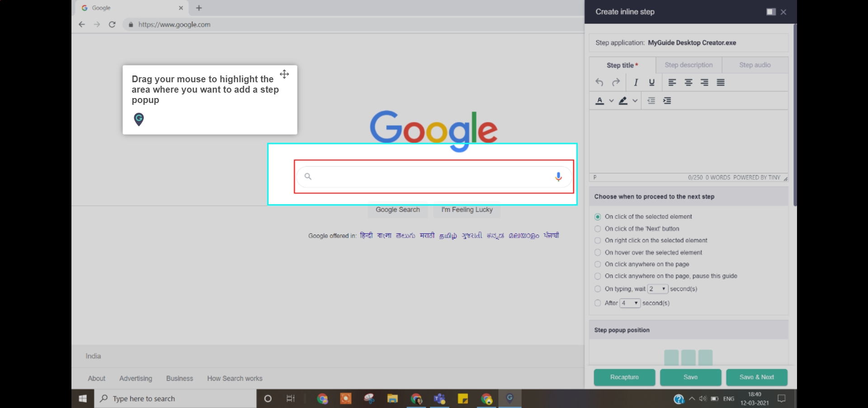868x408 pixels.
Task: Open the 'After' seconds dropdown
Action: (630, 303)
